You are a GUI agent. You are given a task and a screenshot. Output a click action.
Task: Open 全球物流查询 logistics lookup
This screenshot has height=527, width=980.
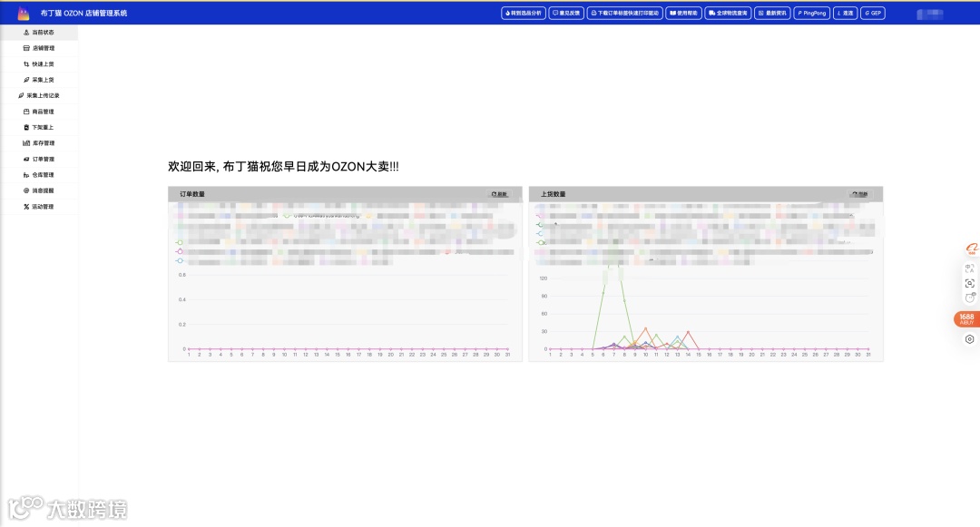[x=728, y=13]
